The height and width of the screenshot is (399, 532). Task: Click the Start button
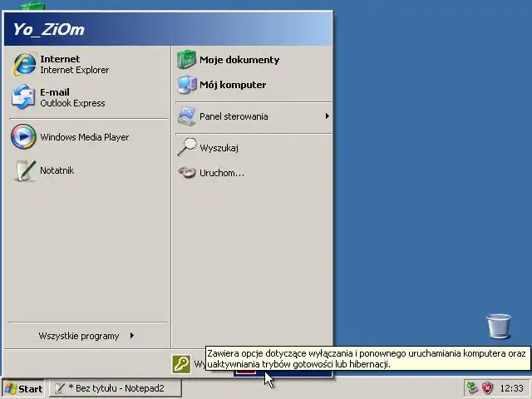tap(24, 388)
